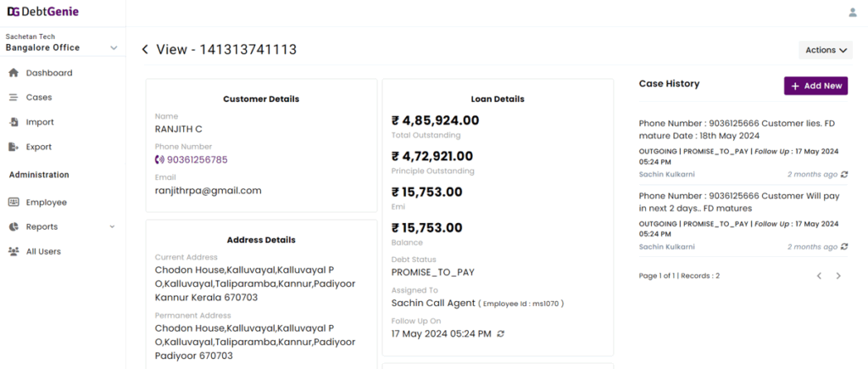Screen dimensions: 868x369
Task: Click the Cases list icon
Action: [x=14, y=97]
